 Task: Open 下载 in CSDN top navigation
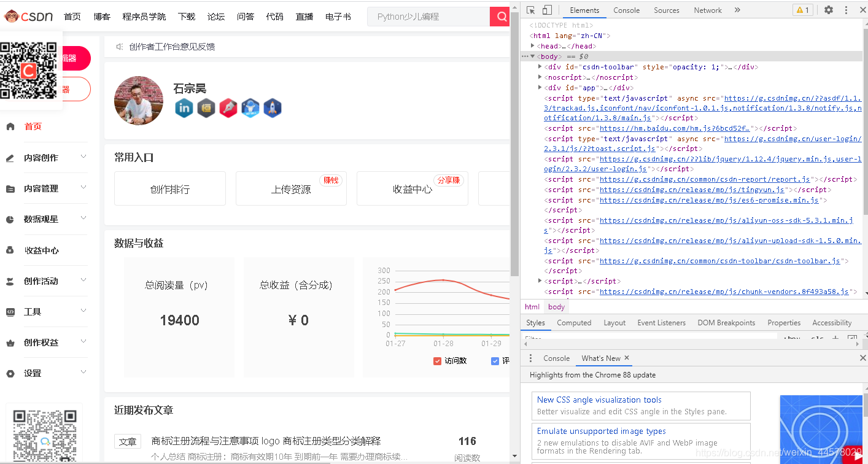point(187,17)
